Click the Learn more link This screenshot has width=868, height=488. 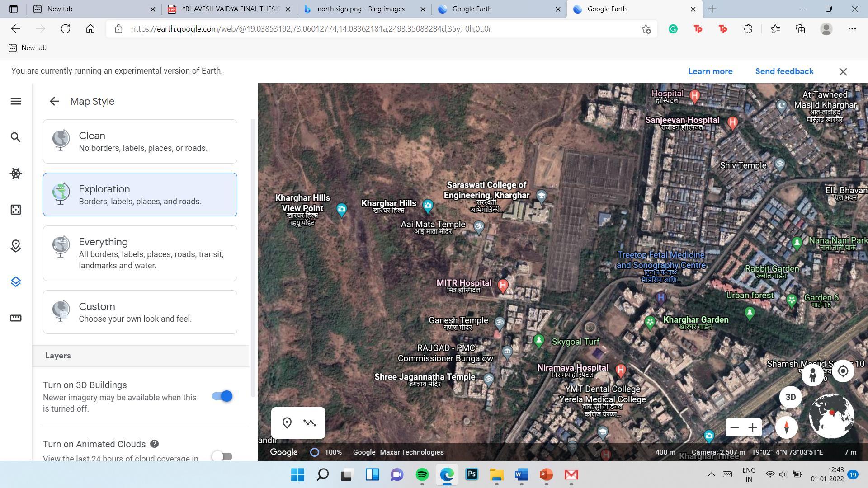click(710, 71)
